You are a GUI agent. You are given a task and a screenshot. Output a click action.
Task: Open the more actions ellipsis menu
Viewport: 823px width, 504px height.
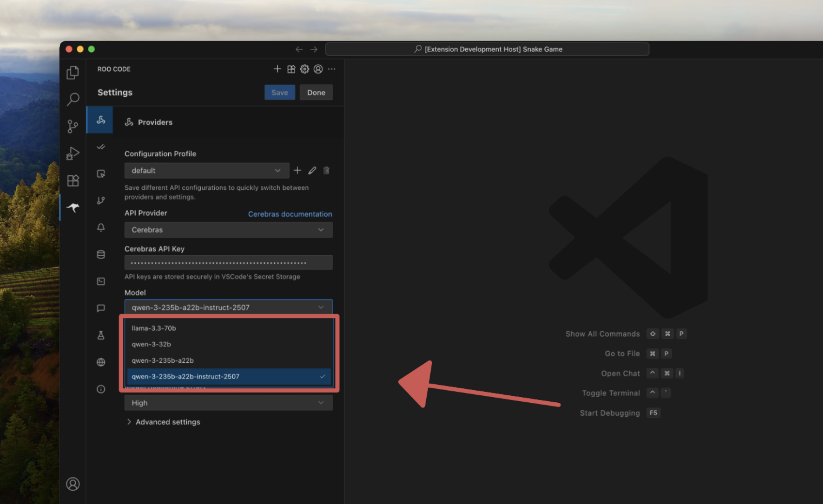coord(332,69)
